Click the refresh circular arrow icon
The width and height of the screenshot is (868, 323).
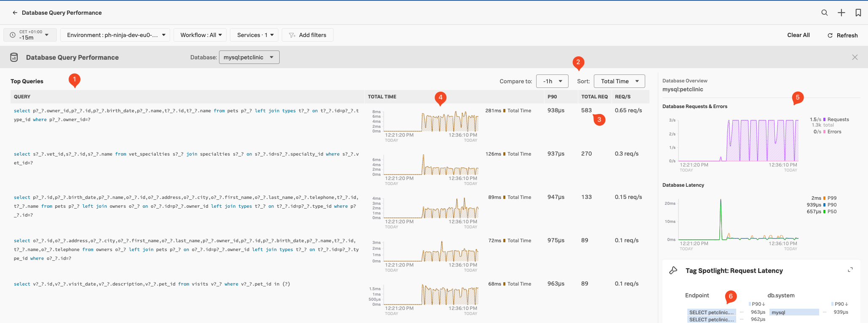pyautogui.click(x=830, y=35)
